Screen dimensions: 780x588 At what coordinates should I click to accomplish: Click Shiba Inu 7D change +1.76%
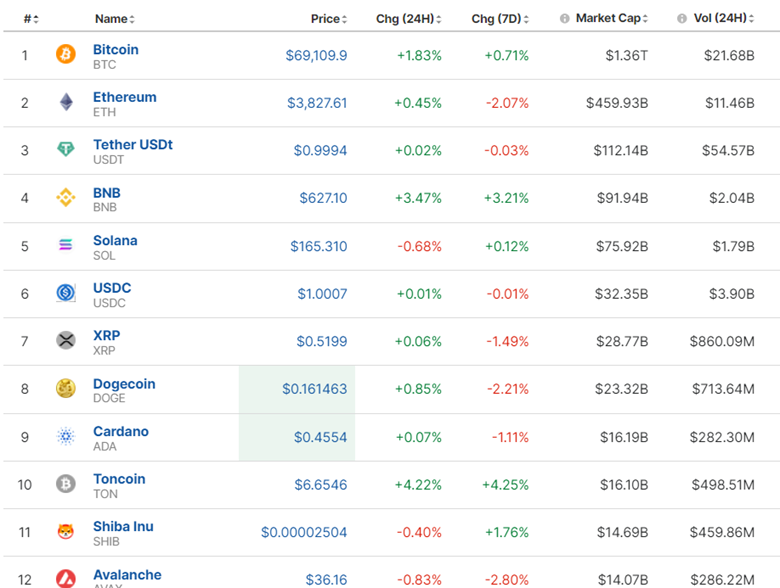(507, 532)
